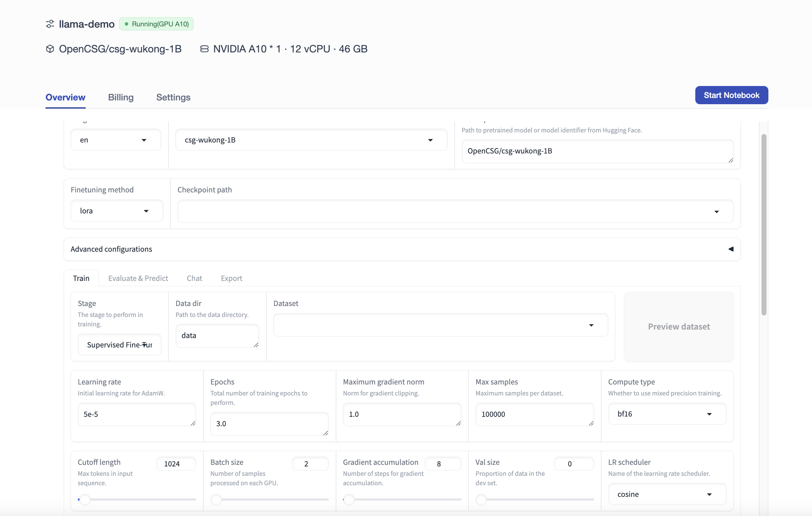Open the LR scheduler cosine dropdown
The height and width of the screenshot is (516, 812).
pos(667,494)
